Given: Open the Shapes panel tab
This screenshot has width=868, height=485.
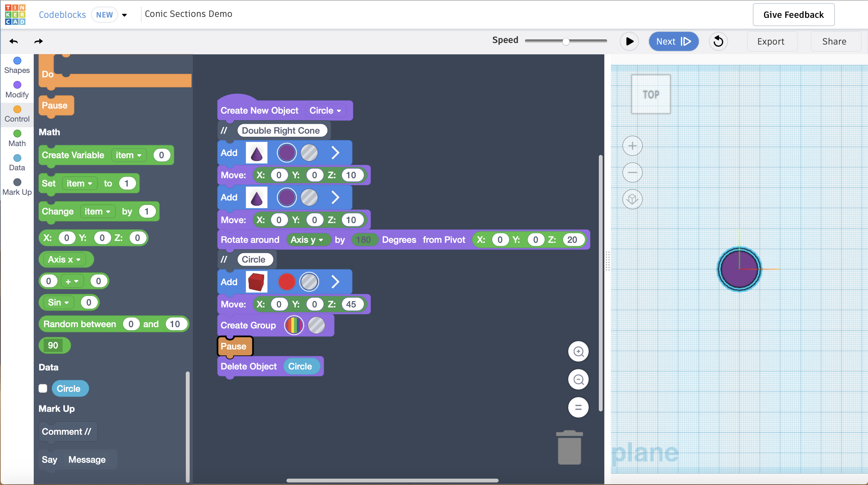Looking at the screenshot, I should pyautogui.click(x=17, y=65).
